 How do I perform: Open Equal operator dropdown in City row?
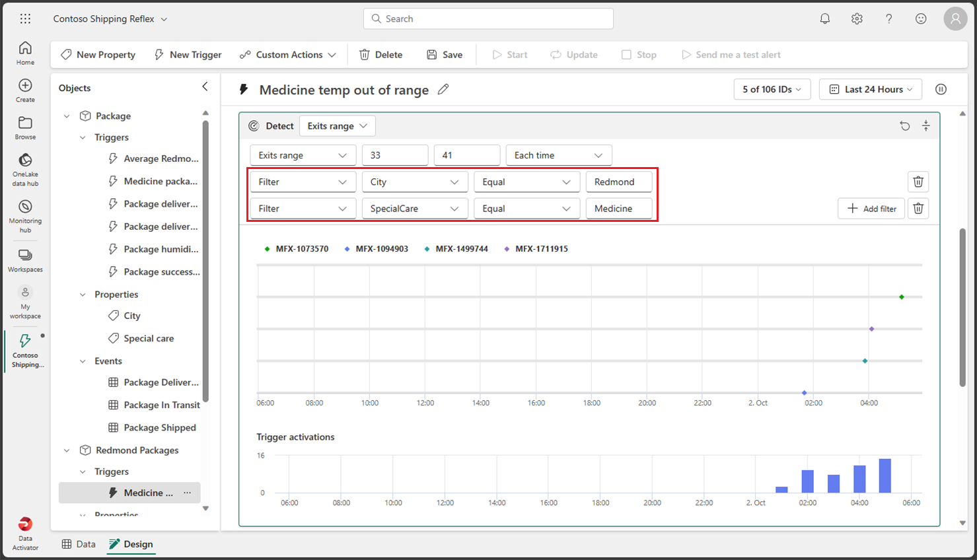tap(526, 182)
